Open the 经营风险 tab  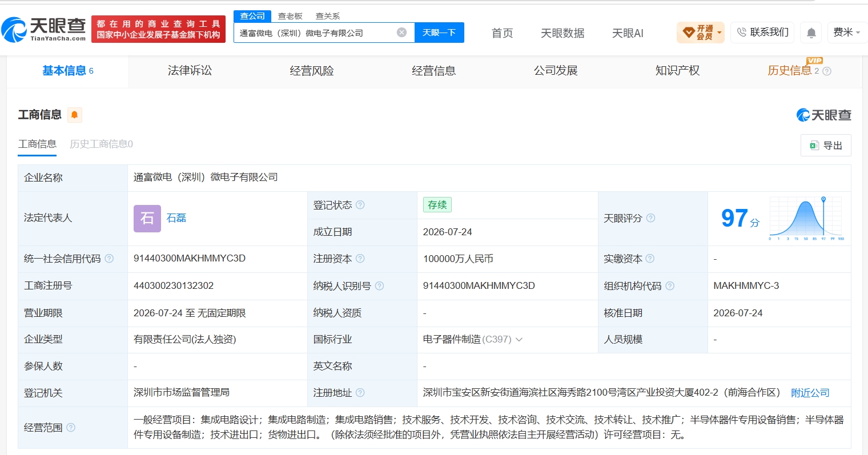click(x=312, y=71)
